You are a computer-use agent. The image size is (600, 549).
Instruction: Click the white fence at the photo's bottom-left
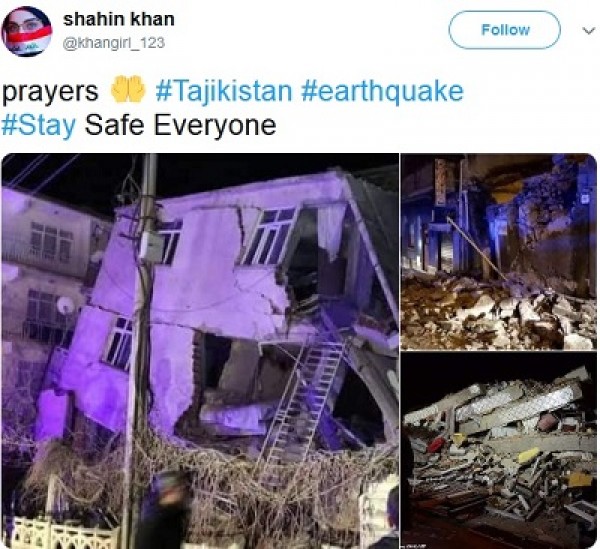coord(65,534)
